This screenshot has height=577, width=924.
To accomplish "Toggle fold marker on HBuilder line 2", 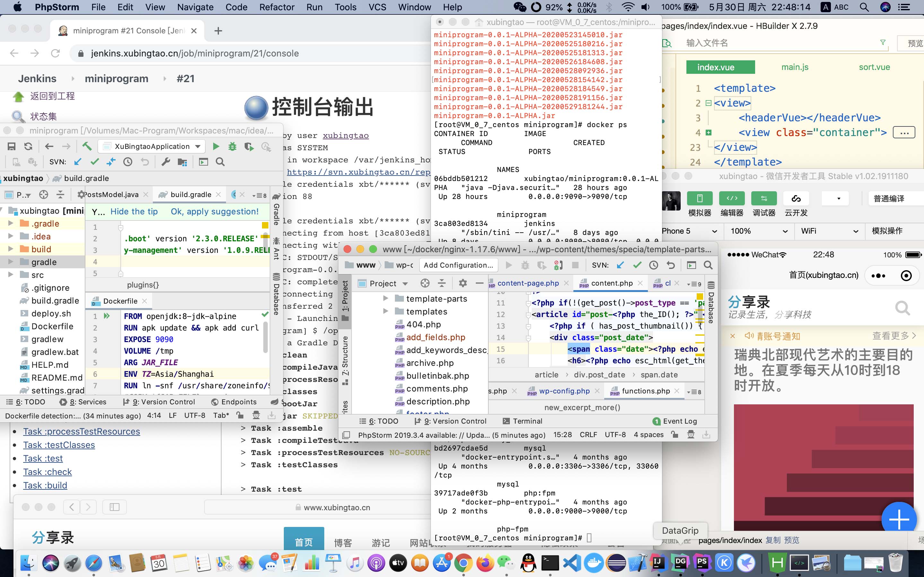I will [x=708, y=103].
